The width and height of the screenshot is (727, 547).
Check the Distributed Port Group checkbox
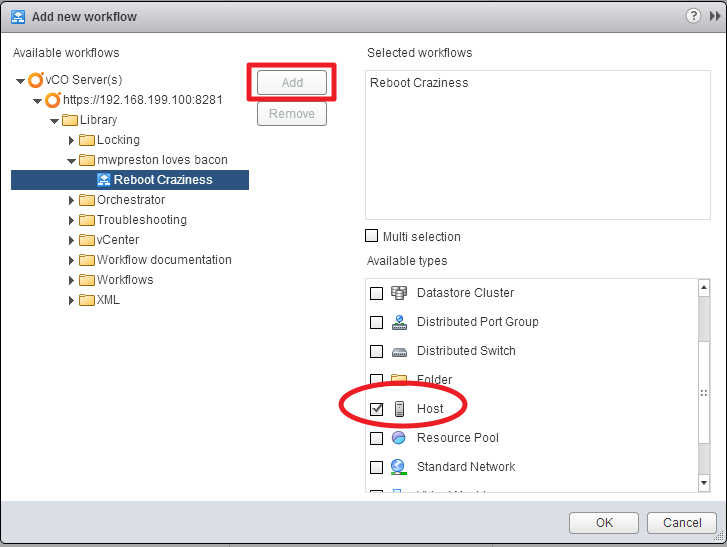(x=376, y=322)
